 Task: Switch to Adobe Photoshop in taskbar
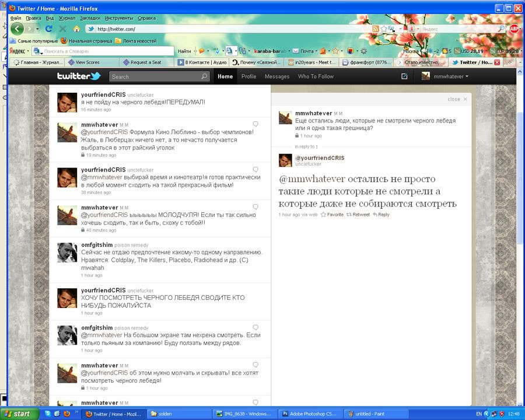coord(310,414)
